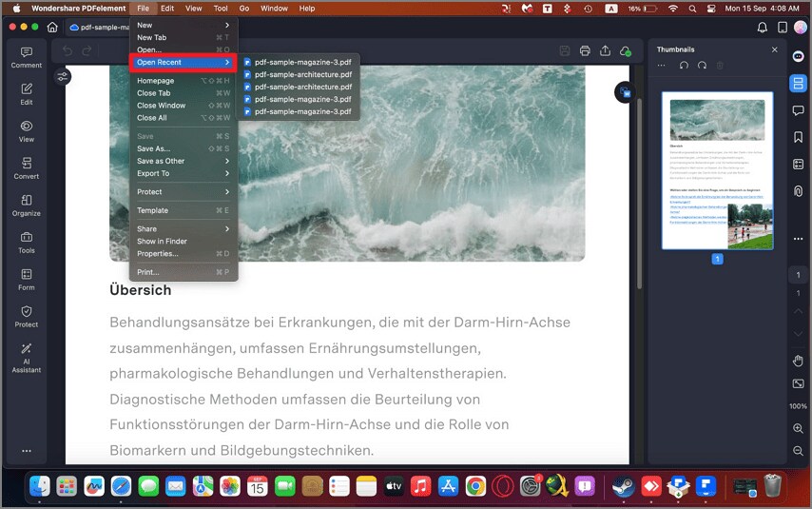Click the three-dot more button in left sidebar
Image resolution: width=812 pixels, height=509 pixels.
27,451
